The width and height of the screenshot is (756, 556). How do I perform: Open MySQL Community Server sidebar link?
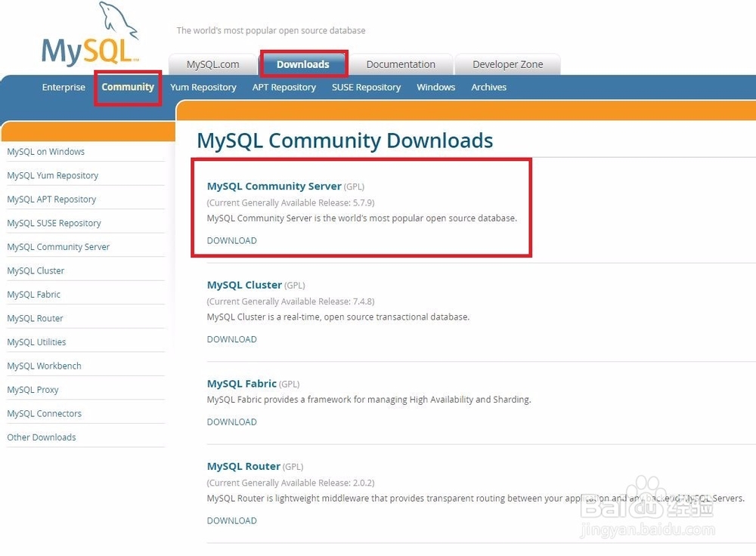tap(58, 247)
